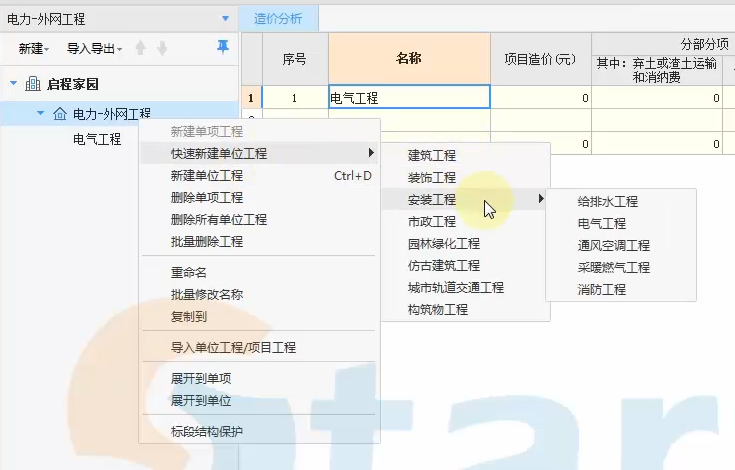Choose 复制到 from context menu
The image size is (735, 470).
point(260,317)
